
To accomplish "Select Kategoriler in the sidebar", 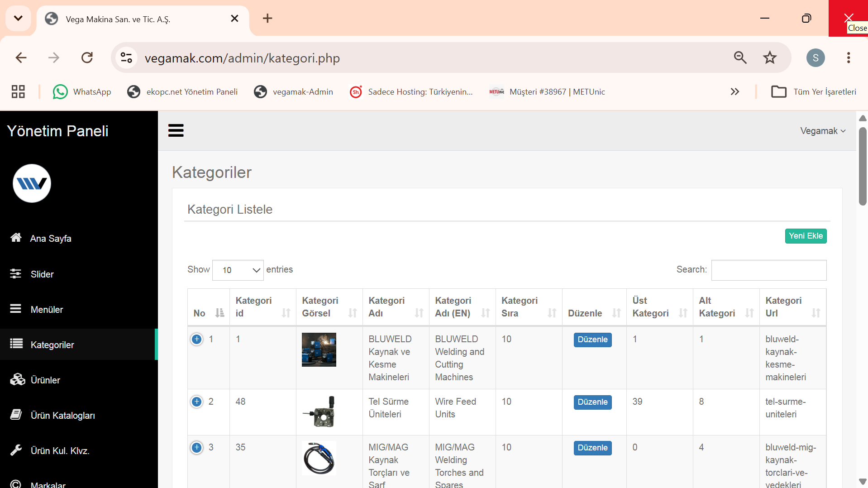I will tap(78, 344).
